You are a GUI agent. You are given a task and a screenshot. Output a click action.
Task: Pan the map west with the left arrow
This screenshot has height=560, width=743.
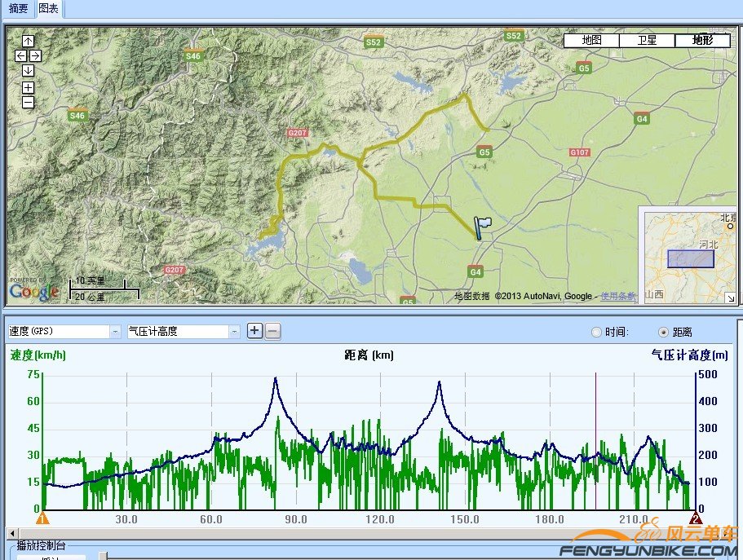point(20,55)
